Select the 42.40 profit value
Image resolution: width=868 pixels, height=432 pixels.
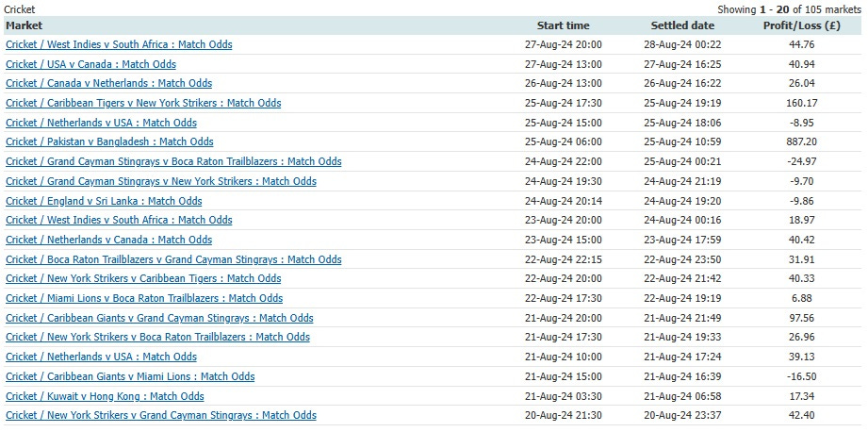point(802,415)
